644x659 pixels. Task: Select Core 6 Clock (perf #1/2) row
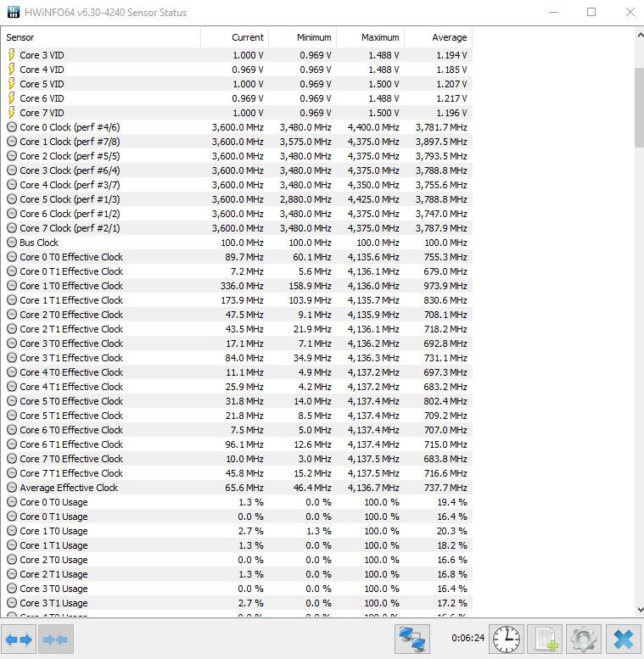pos(237,214)
